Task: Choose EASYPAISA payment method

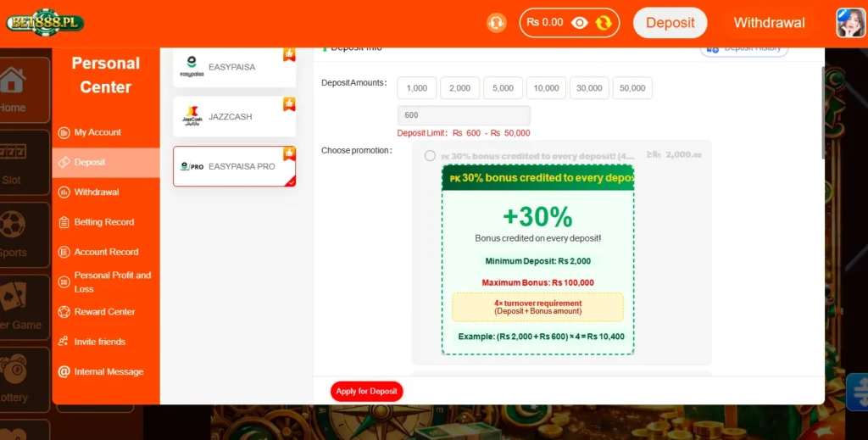Action: coord(234,67)
